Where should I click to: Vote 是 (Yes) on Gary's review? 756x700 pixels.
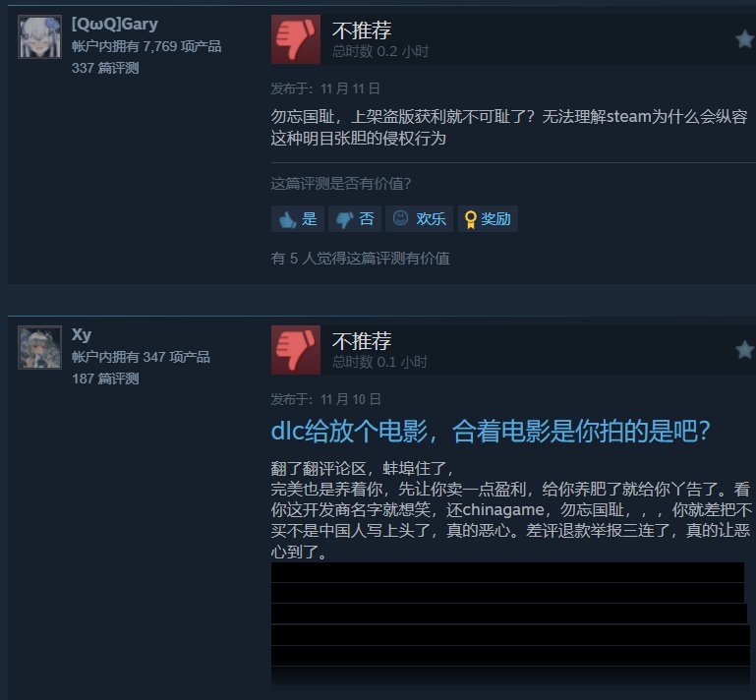click(298, 219)
